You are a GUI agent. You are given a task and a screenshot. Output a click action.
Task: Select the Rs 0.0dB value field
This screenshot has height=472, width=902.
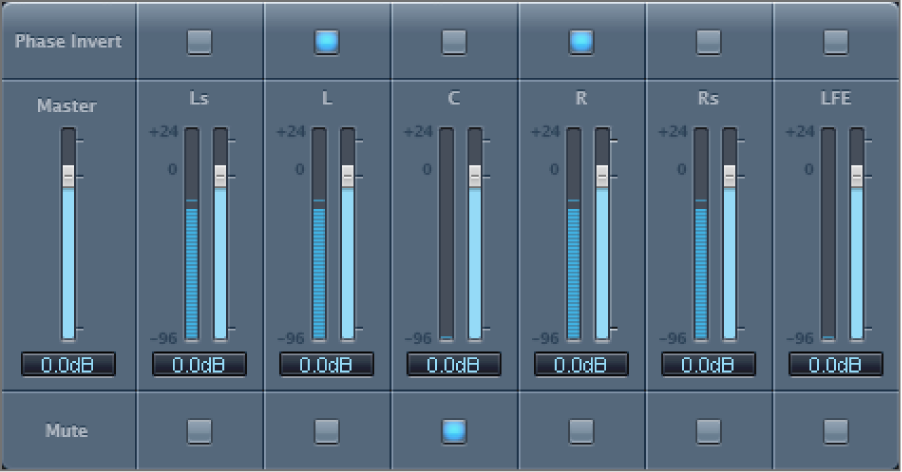(x=709, y=364)
